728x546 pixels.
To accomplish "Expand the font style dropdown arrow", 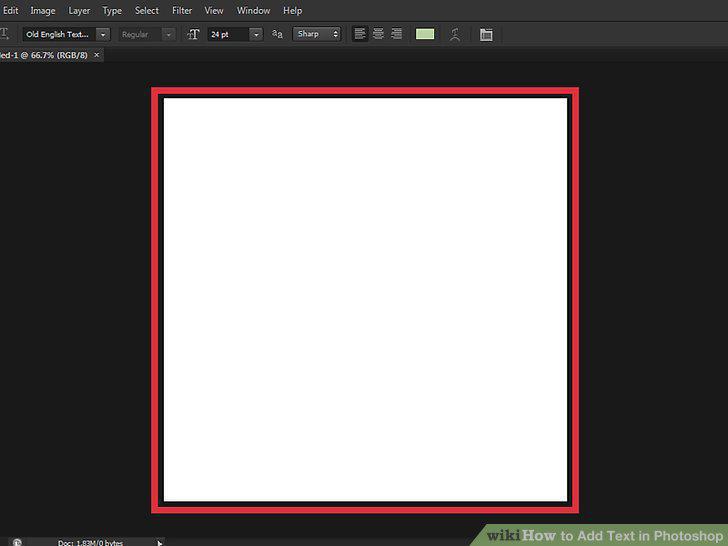I will pos(169,34).
